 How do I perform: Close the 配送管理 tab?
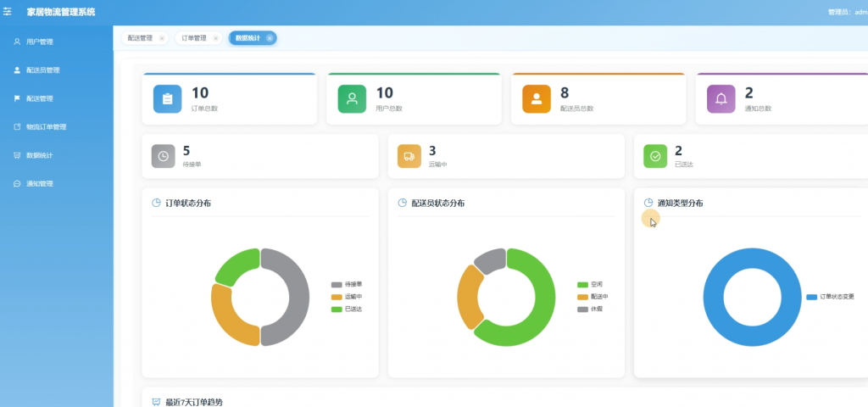(162, 38)
